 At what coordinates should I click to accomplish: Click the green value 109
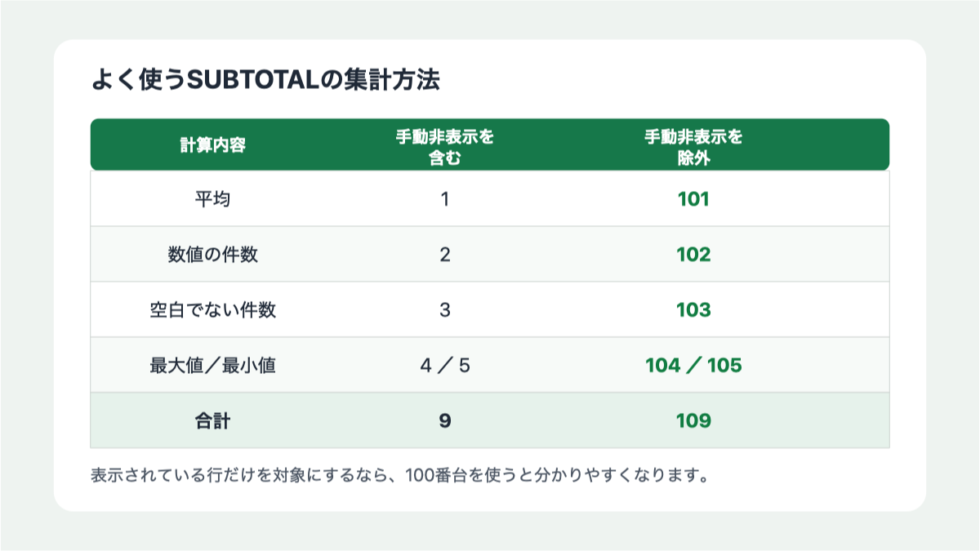point(693,420)
